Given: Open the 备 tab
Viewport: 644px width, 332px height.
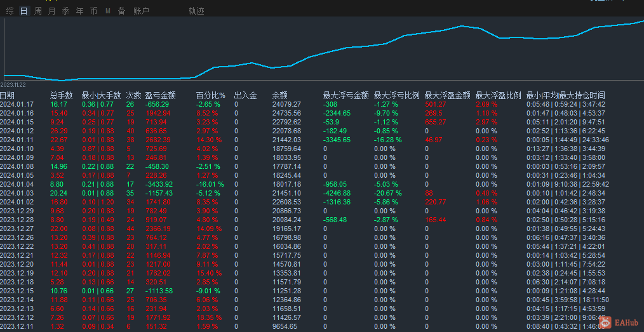Looking at the screenshot, I should tap(121, 11).
